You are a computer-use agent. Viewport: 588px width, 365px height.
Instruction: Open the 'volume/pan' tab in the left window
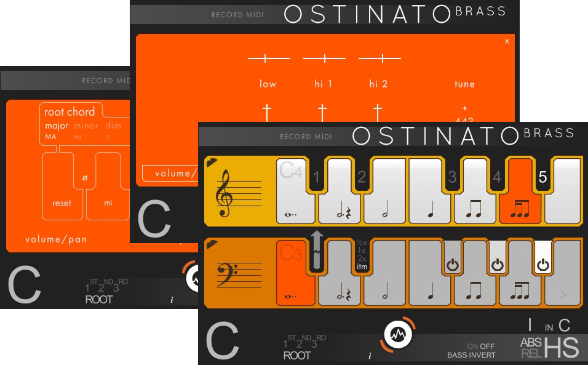point(56,239)
